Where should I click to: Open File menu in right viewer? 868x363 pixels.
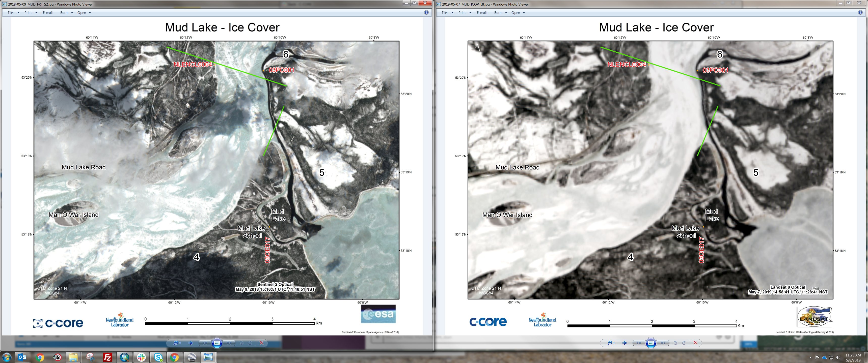pos(444,13)
